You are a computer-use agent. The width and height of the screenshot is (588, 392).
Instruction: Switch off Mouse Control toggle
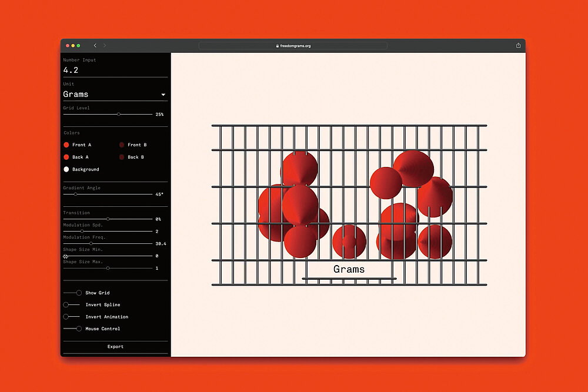(79, 329)
